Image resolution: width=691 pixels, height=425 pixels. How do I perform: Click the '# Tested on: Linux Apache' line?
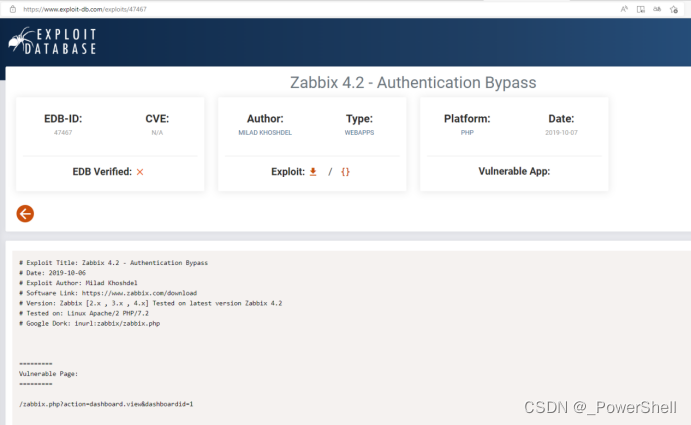click(84, 313)
